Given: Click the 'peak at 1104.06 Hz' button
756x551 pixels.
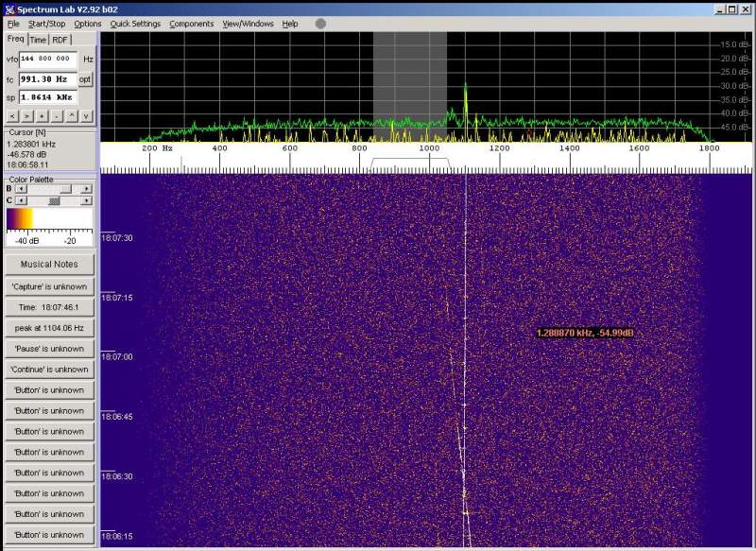Looking at the screenshot, I should click(49, 328).
